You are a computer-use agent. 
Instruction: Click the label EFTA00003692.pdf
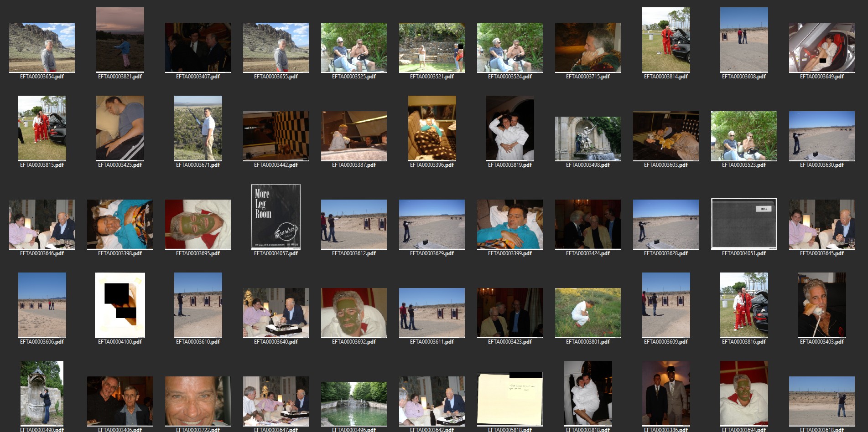[354, 342]
